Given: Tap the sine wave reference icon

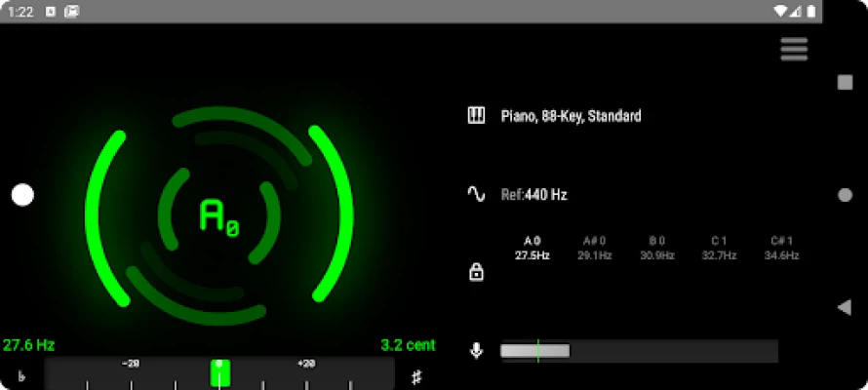Looking at the screenshot, I should coord(476,194).
